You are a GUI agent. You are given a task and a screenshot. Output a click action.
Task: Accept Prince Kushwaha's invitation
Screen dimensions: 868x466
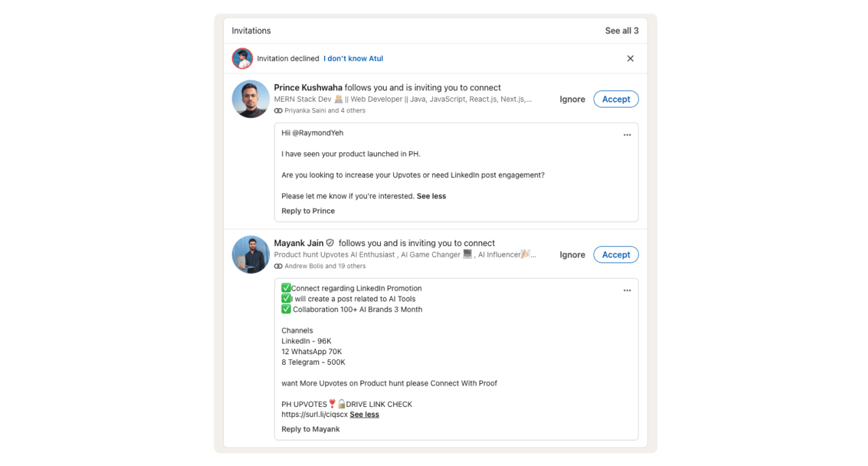pyautogui.click(x=616, y=99)
